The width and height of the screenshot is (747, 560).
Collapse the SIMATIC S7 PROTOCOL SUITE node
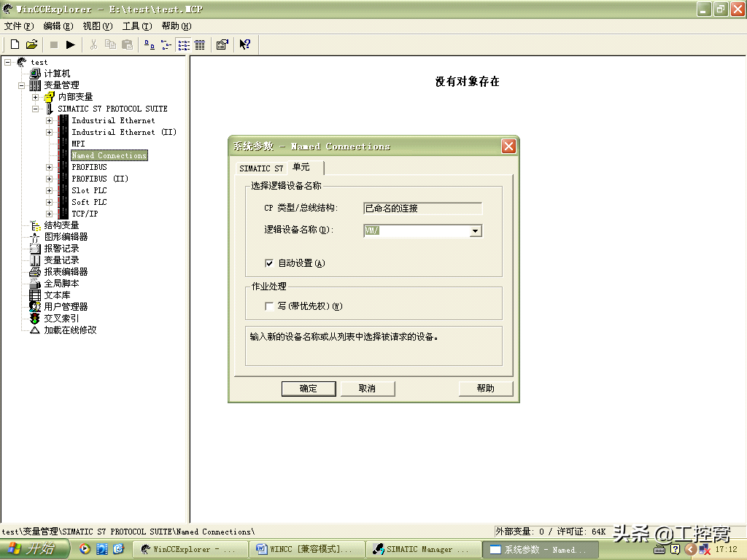[35, 109]
